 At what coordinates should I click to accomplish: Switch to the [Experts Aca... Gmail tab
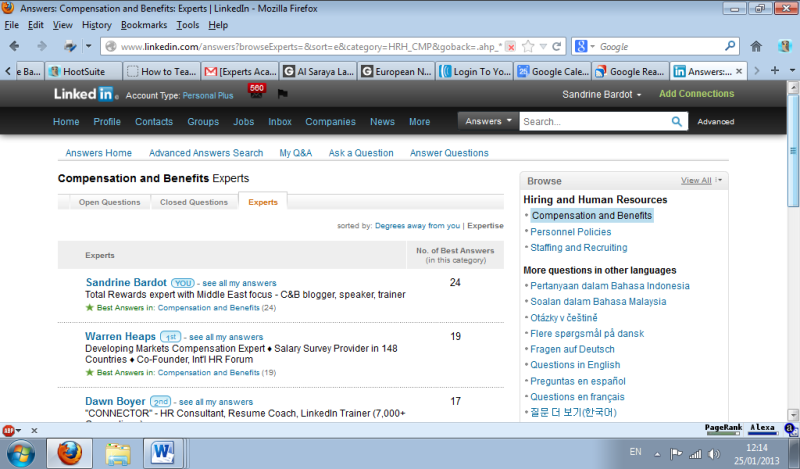point(240,71)
